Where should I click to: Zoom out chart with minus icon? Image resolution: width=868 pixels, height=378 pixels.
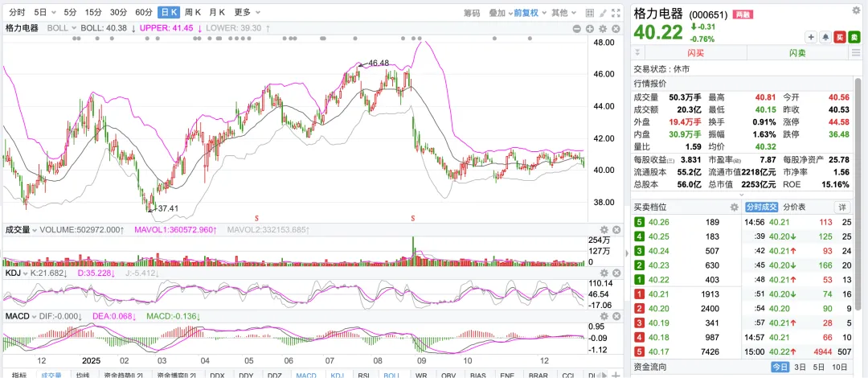[x=577, y=29]
